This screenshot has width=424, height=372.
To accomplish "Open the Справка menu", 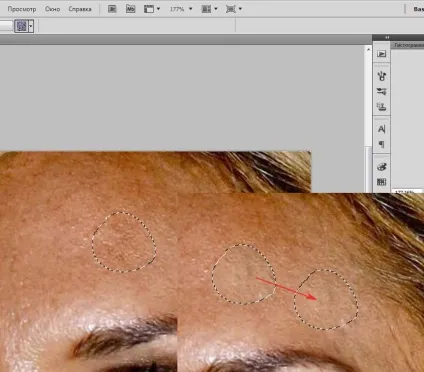I will coord(80,9).
